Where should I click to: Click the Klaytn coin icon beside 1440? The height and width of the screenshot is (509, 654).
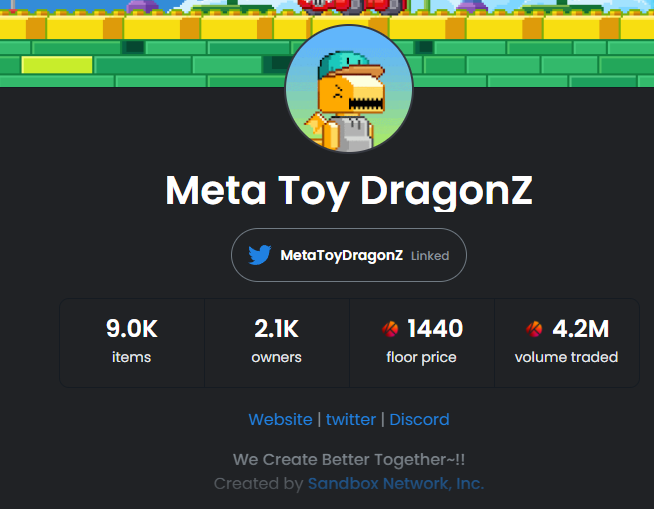390,329
